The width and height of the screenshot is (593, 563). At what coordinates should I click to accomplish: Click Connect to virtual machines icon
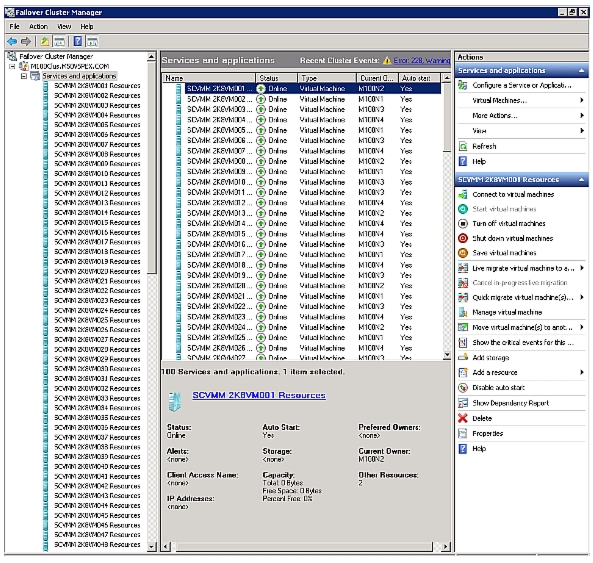463,195
